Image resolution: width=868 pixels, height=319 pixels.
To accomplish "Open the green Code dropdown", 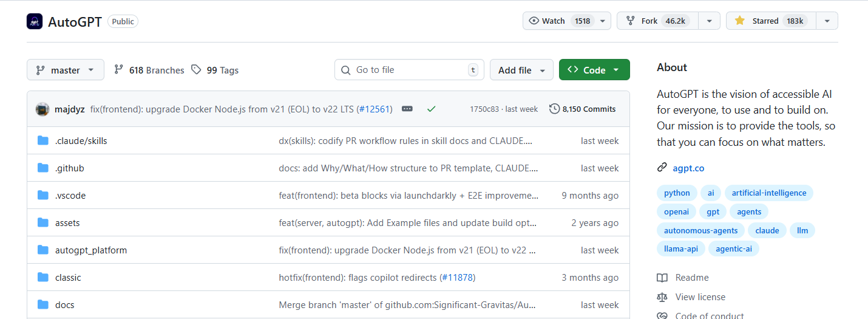I will [x=594, y=70].
